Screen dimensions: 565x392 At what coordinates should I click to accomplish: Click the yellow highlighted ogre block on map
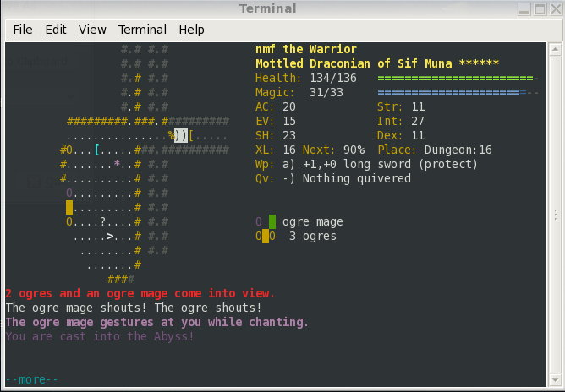[69, 207]
